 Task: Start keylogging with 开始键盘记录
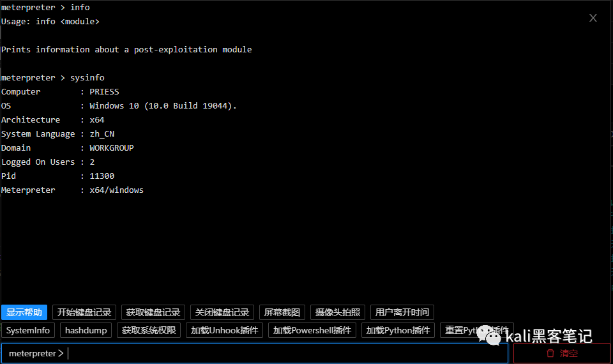click(84, 312)
